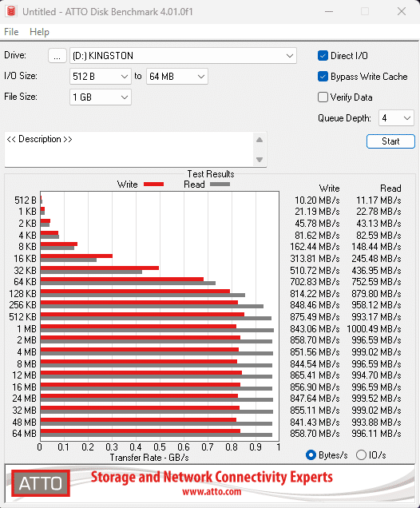
Task: Click the 512 B write value 10.20 MB/s
Action: [x=317, y=200]
